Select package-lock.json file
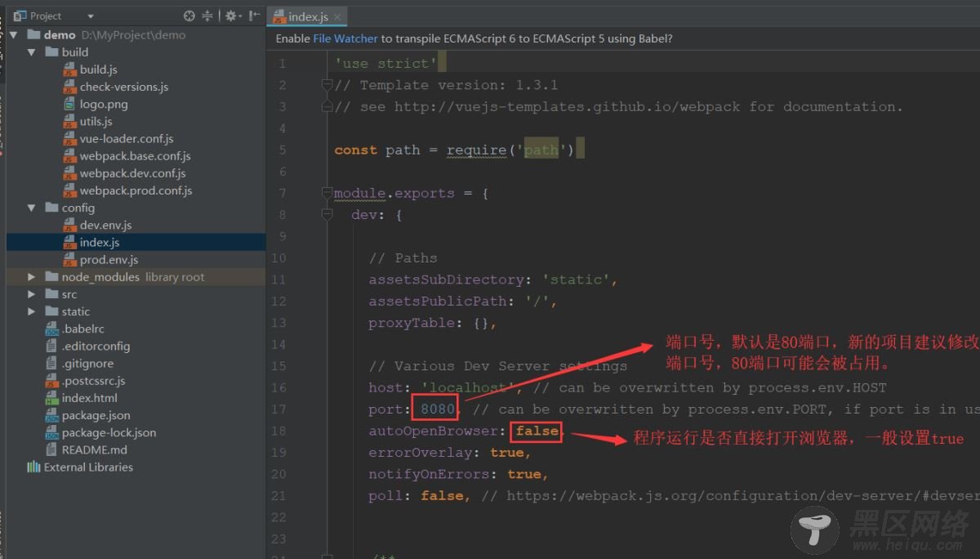This screenshot has width=980, height=559. [x=109, y=432]
